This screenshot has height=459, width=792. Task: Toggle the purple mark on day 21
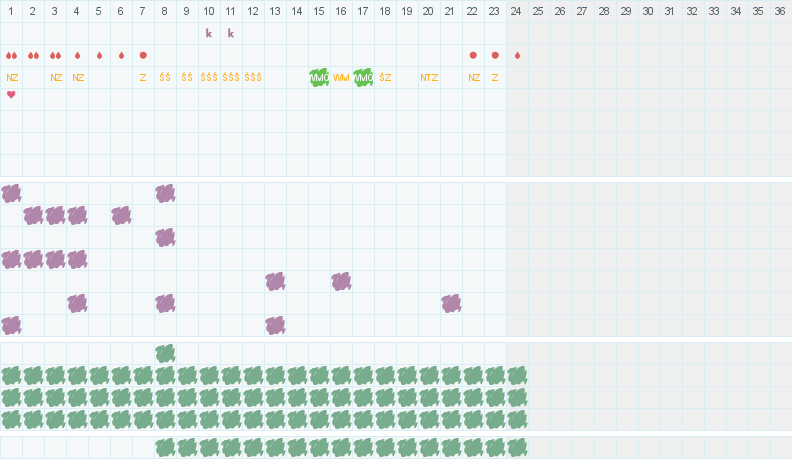(451, 303)
